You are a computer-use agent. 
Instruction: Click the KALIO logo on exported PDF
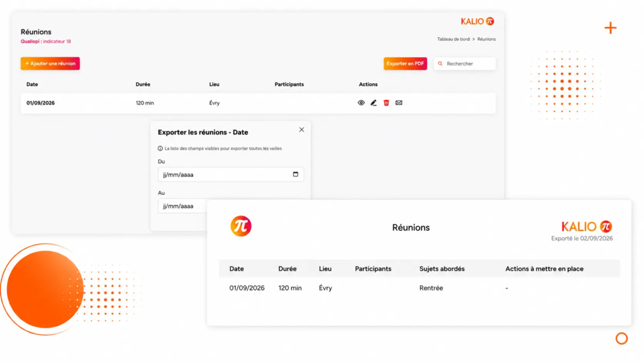pos(587,226)
